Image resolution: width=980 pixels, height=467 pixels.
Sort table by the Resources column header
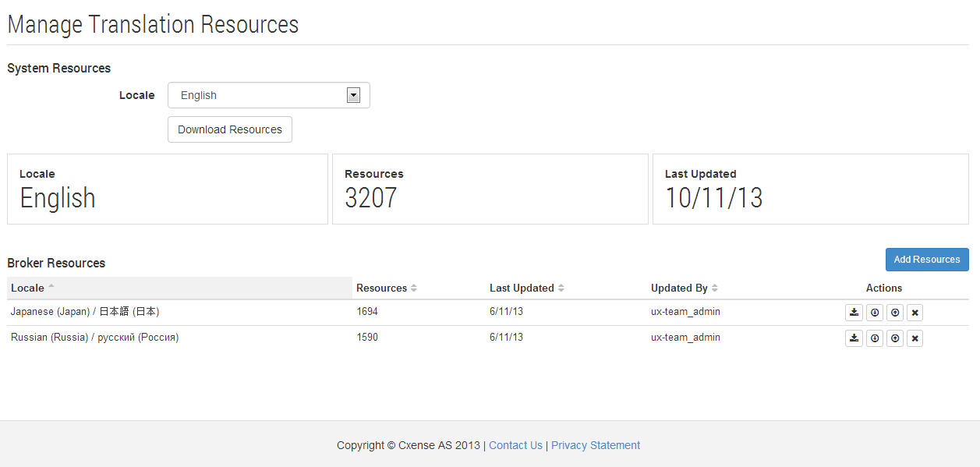pyautogui.click(x=419, y=288)
